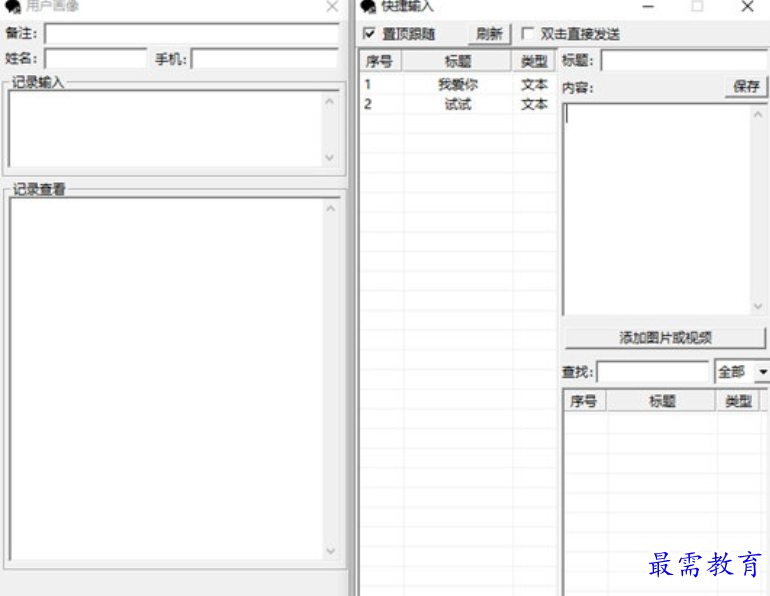Click scroll up arrow in 记录输入 box
This screenshot has height=596, width=770.
point(330,102)
